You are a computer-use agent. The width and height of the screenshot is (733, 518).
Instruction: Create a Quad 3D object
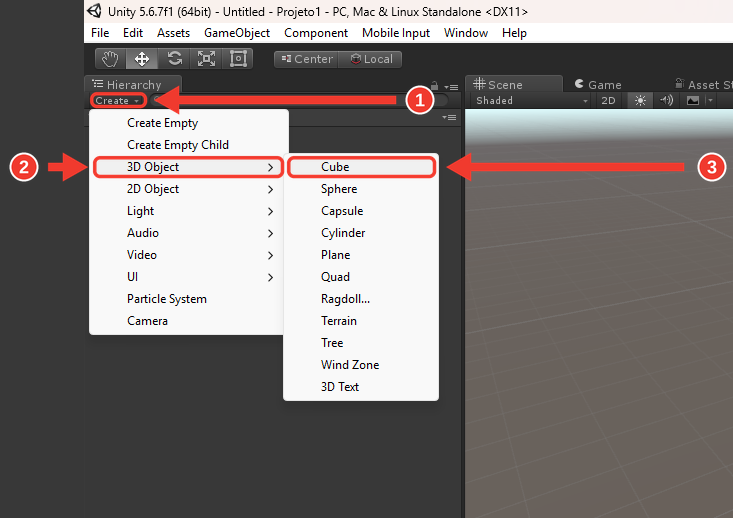361,277
